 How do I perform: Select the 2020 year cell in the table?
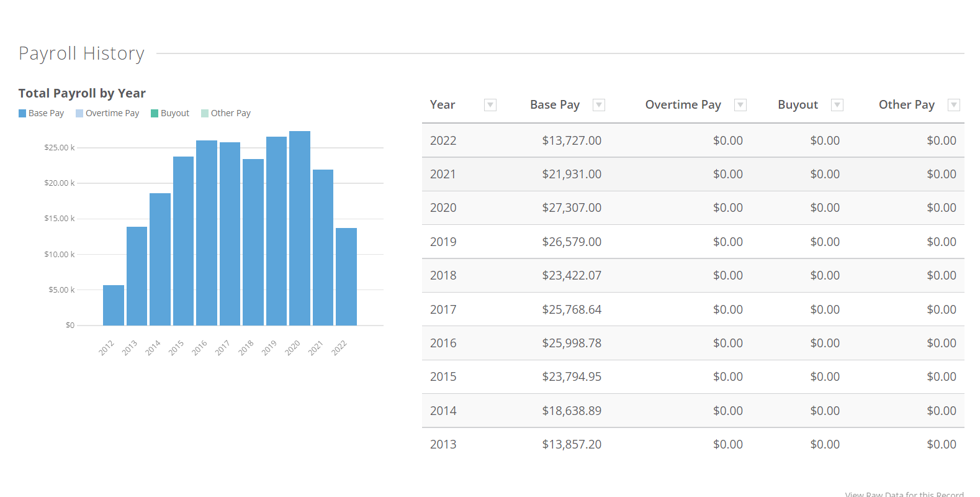point(443,207)
